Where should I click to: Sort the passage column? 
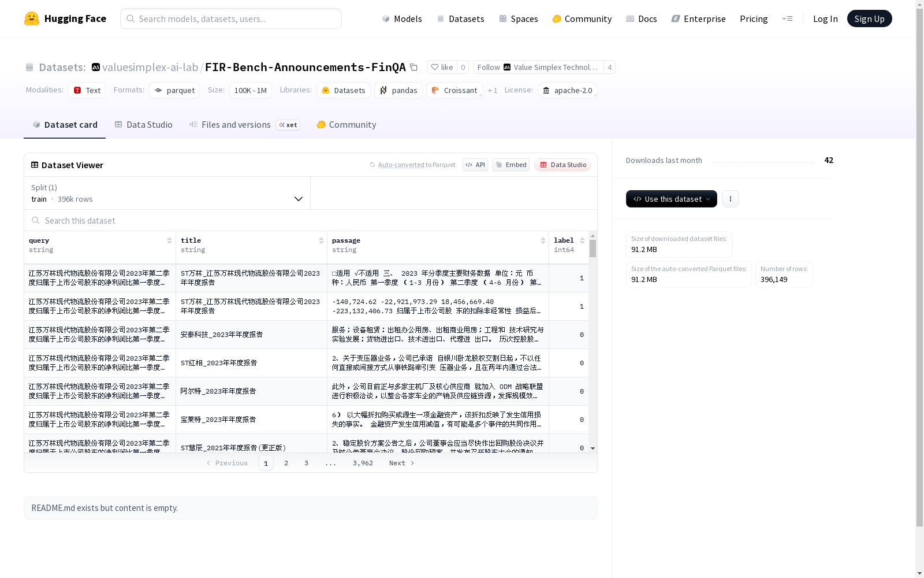click(543, 240)
